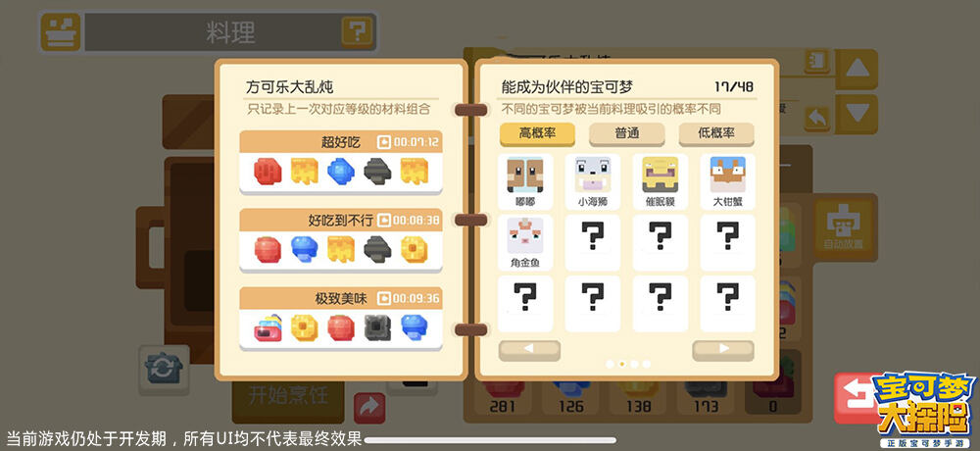Load the 极致美味 recipe combination
The width and height of the screenshot is (980, 451).
tap(341, 319)
